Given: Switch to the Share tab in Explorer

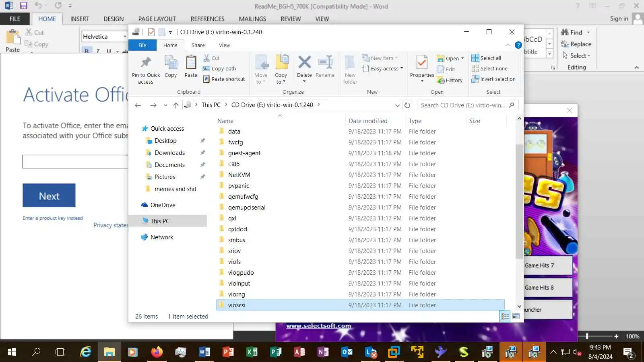Looking at the screenshot, I should tap(198, 45).
